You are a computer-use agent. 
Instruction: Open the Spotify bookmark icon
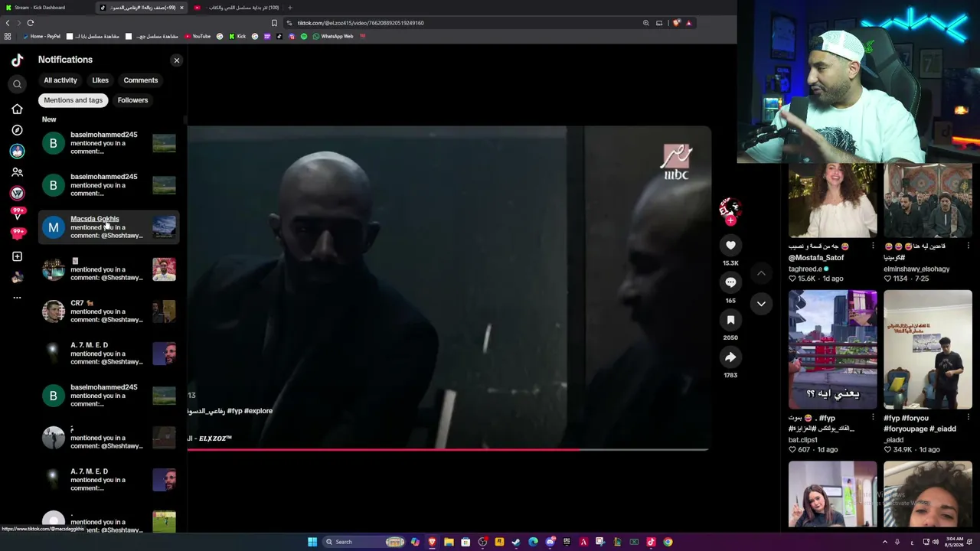304,36
